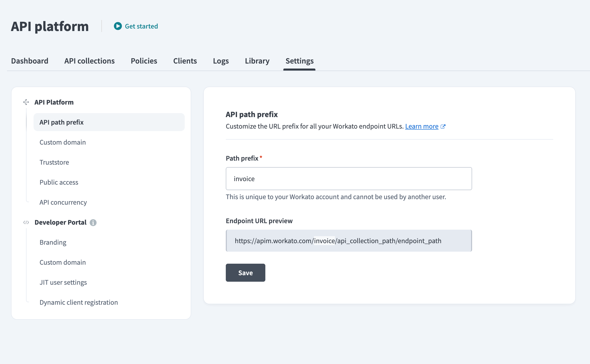Click the API path prefix panel heading
590x364 pixels.
coord(252,114)
